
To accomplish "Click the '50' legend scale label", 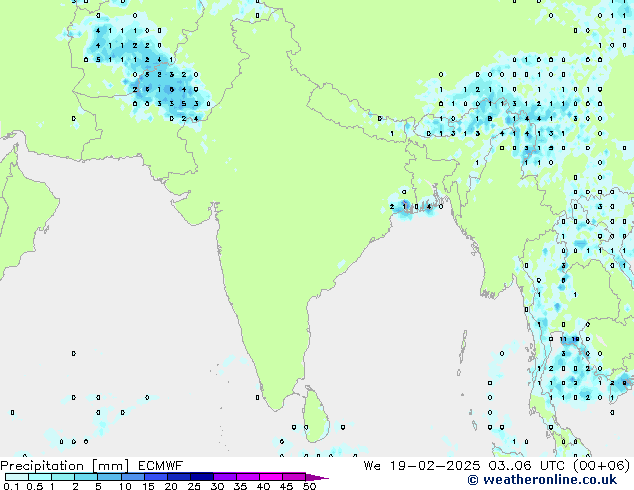I will click(309, 486).
